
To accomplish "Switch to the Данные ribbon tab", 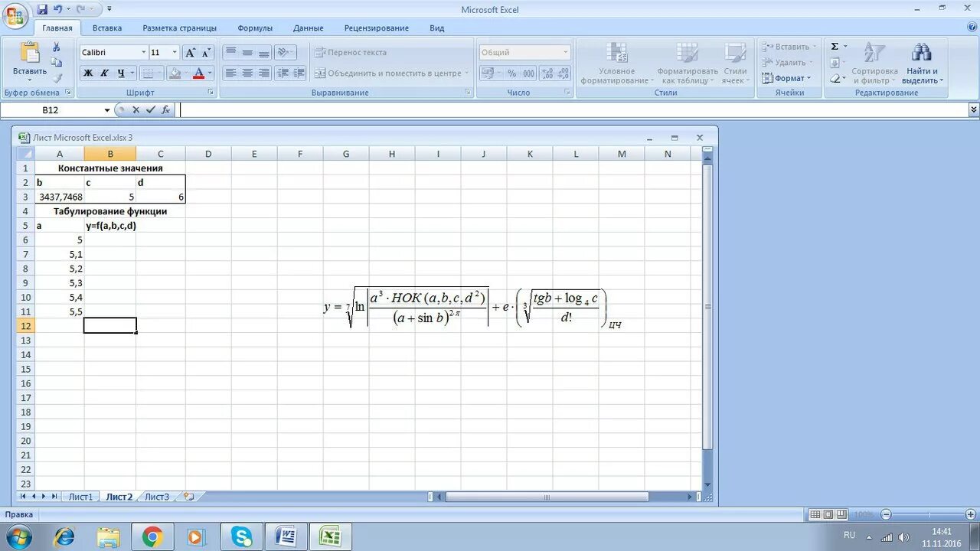I will [308, 28].
